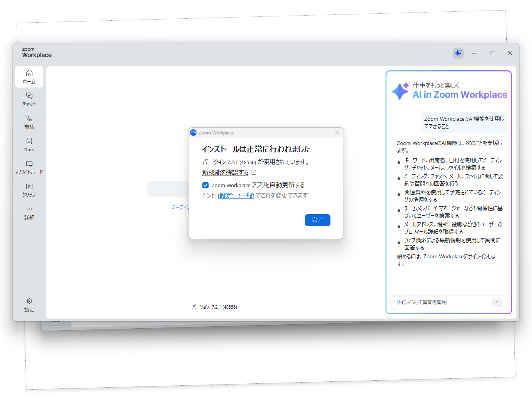
Task: Click the external-link icon beside 新機能を確認する
Action: pos(254,172)
